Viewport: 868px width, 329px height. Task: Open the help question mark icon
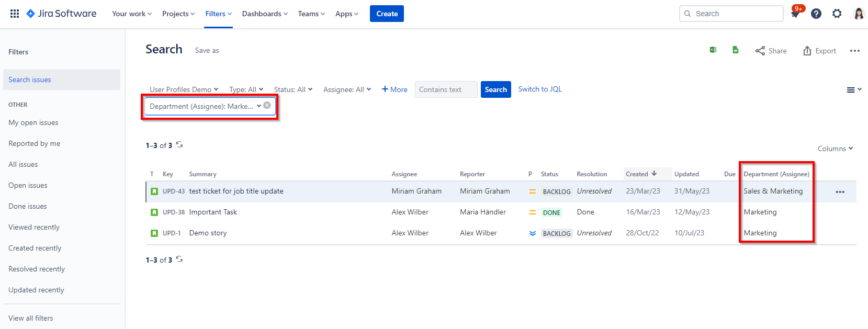(816, 14)
